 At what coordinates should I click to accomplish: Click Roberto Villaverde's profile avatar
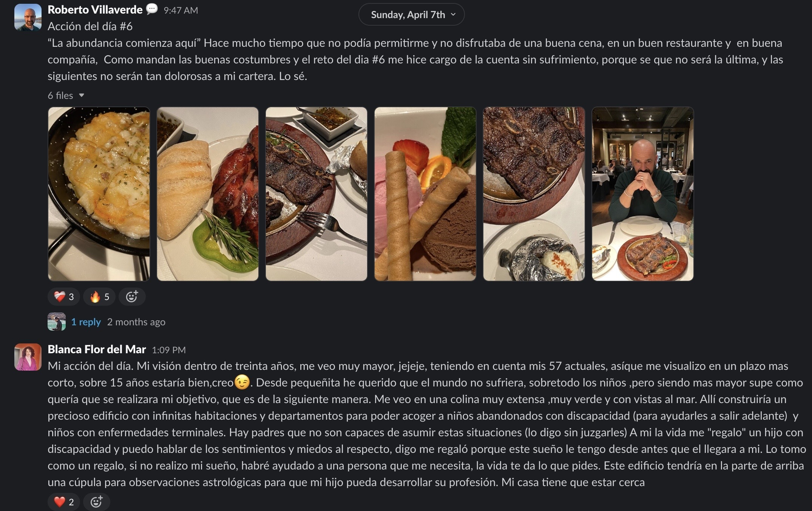[x=28, y=17]
